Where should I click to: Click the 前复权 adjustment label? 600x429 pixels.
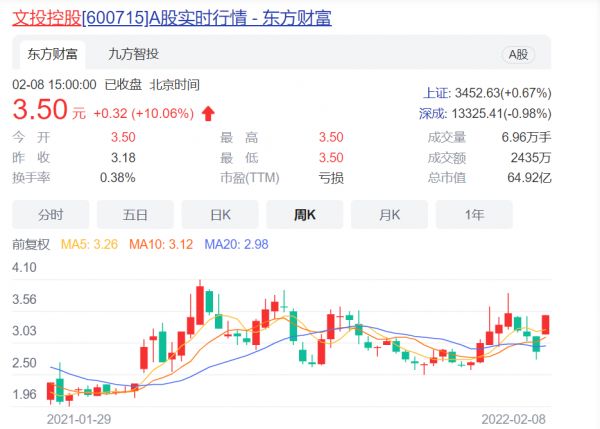point(31,244)
